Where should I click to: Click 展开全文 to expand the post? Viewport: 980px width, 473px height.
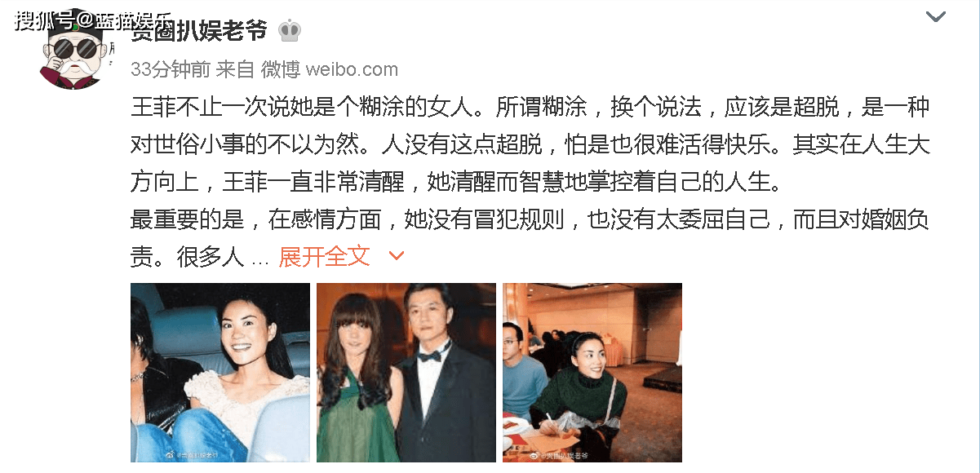(325, 256)
